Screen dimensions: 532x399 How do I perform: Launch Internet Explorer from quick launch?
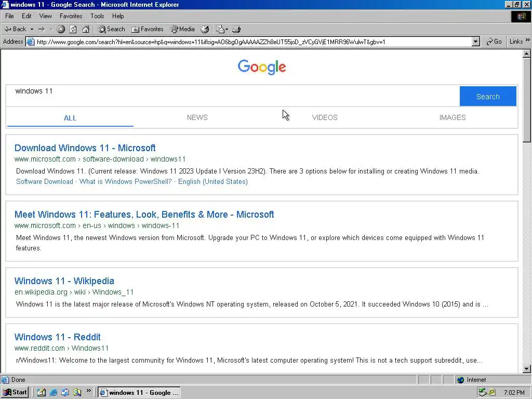(54, 393)
